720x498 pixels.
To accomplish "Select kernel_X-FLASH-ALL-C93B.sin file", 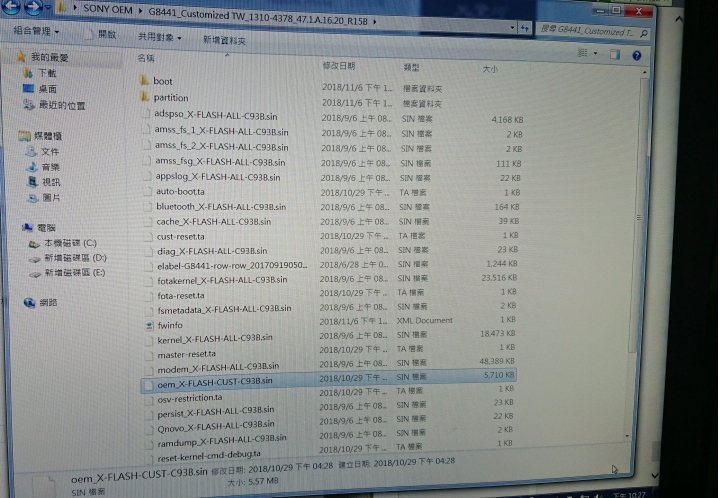I will click(215, 339).
